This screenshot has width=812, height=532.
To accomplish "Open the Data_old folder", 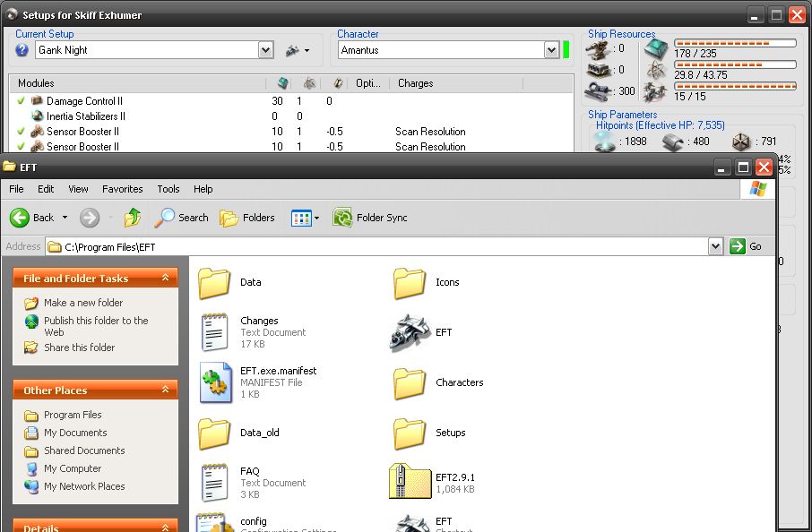I will [x=238, y=433].
